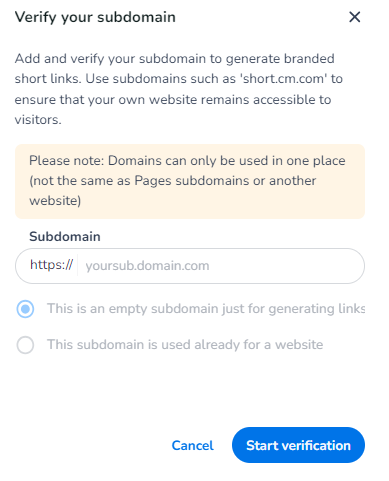Image resolution: width=389 pixels, height=481 pixels.
Task: Select the empty subdomain radio button
Action: pos(25,309)
